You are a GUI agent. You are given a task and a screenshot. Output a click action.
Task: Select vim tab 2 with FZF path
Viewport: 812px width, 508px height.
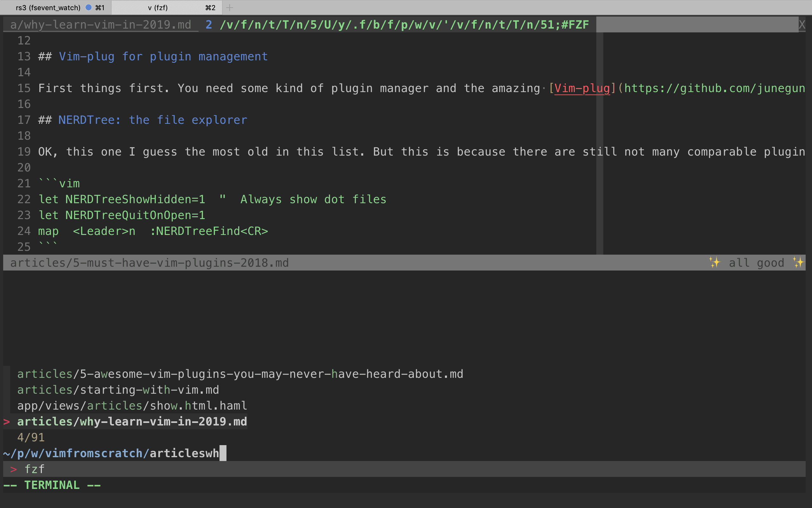click(x=397, y=24)
